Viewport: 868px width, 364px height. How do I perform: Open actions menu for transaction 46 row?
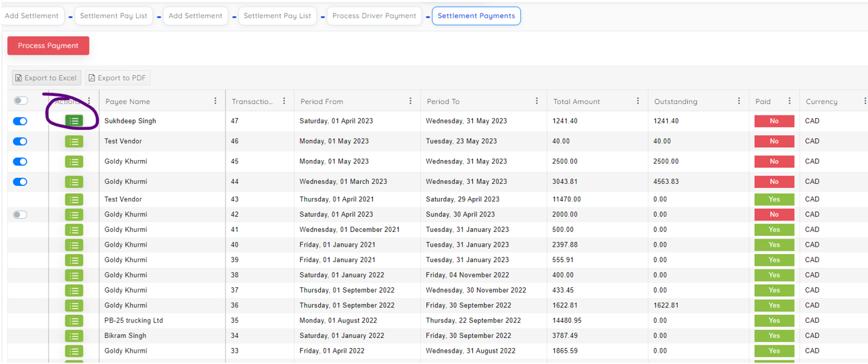74,141
